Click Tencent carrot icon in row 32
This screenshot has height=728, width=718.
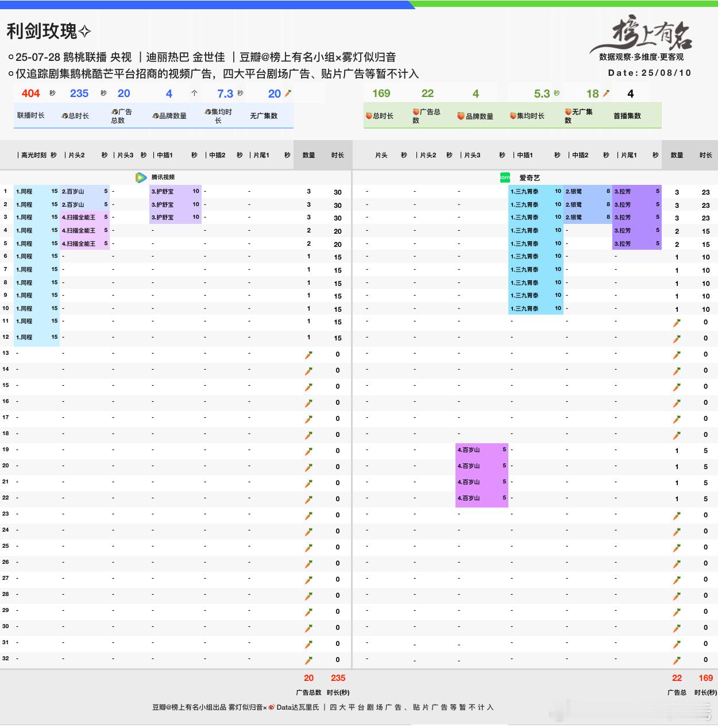[308, 660]
